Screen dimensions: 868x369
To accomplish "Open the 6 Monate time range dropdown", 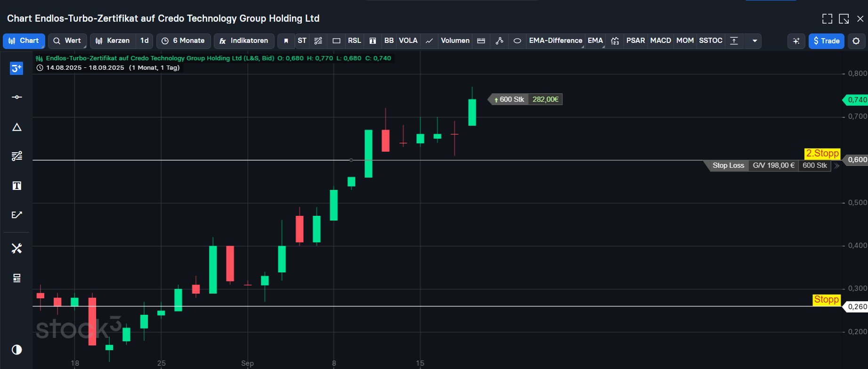I will coord(183,41).
